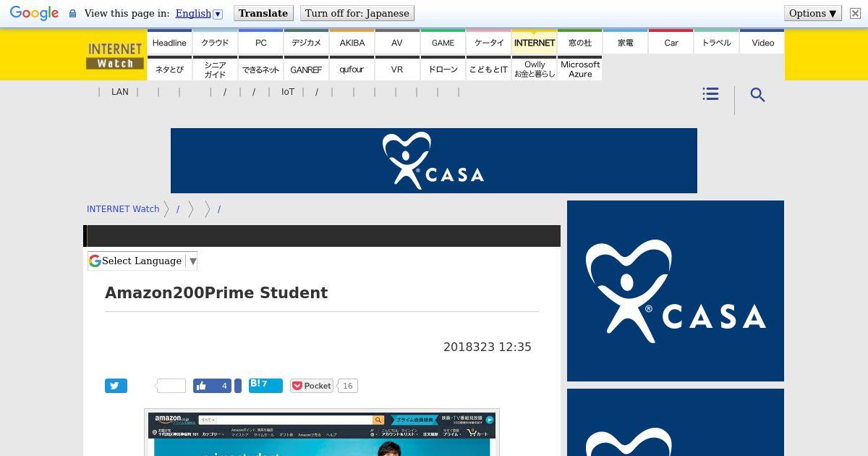Screen dimensions: 868x456
Task: Click the Hatena B! bookmark button
Action: click(265, 385)
